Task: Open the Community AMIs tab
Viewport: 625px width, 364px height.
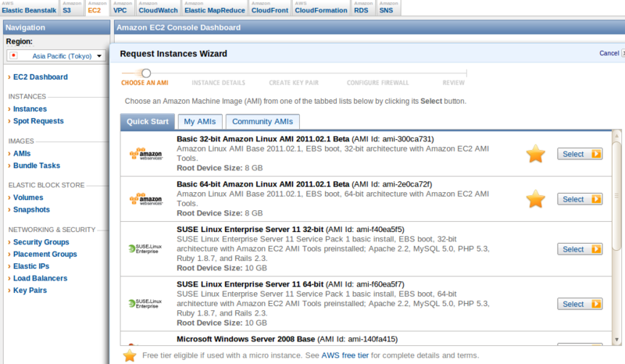Action: pyautogui.click(x=262, y=122)
